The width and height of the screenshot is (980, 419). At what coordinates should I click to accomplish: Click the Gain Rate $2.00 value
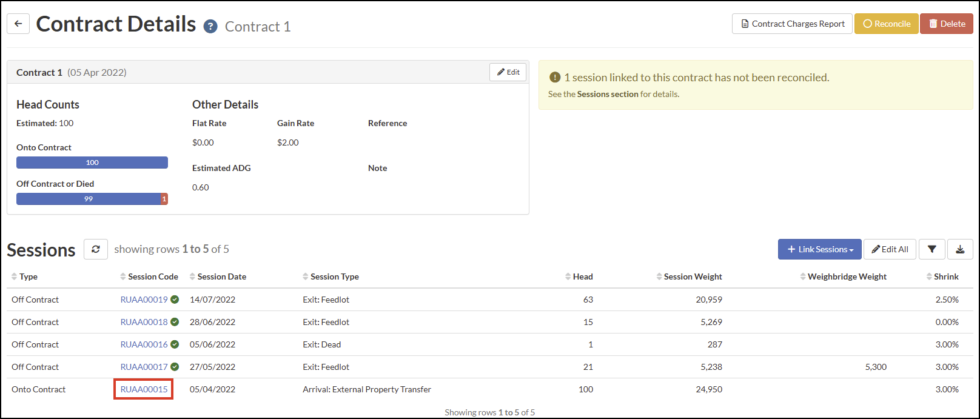[x=288, y=142]
